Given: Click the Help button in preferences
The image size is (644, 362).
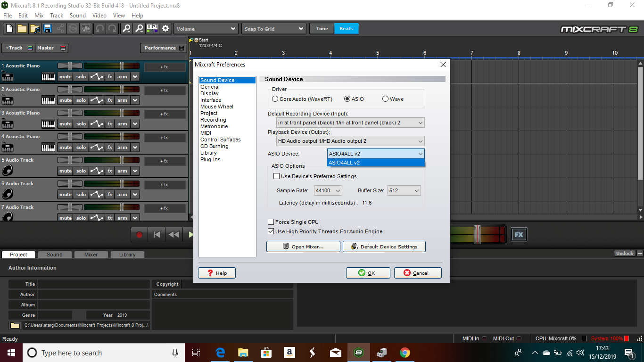Looking at the screenshot, I should [x=217, y=273].
